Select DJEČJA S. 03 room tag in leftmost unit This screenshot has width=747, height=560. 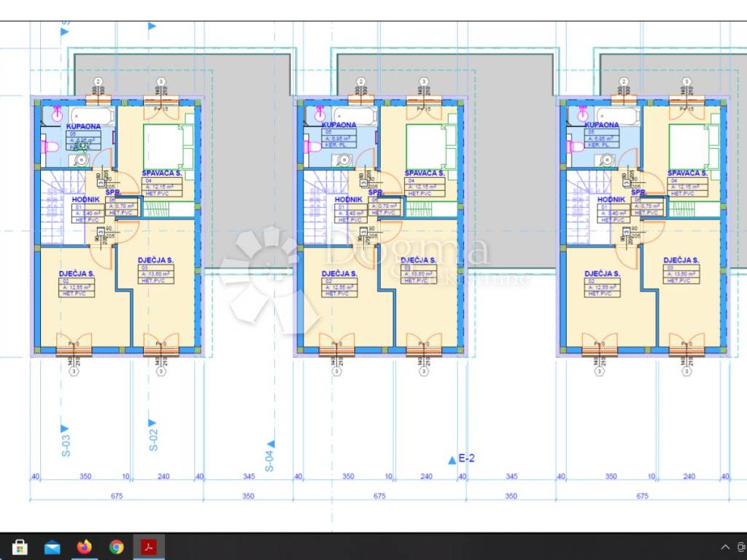(155, 260)
